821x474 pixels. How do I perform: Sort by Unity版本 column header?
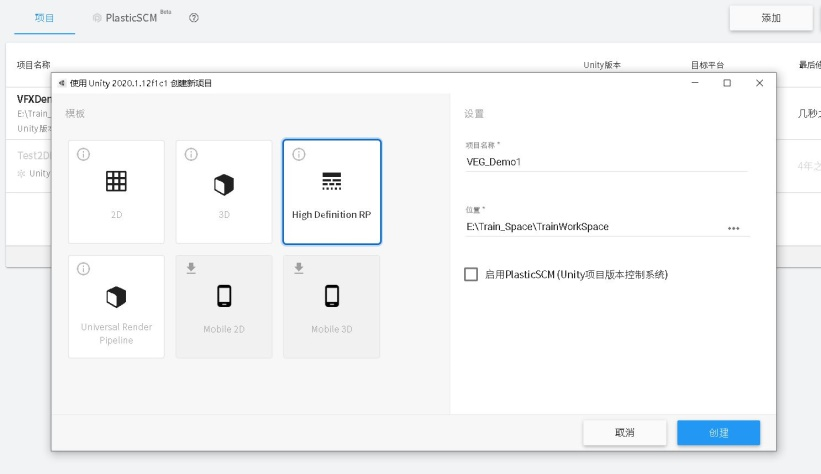[602, 65]
